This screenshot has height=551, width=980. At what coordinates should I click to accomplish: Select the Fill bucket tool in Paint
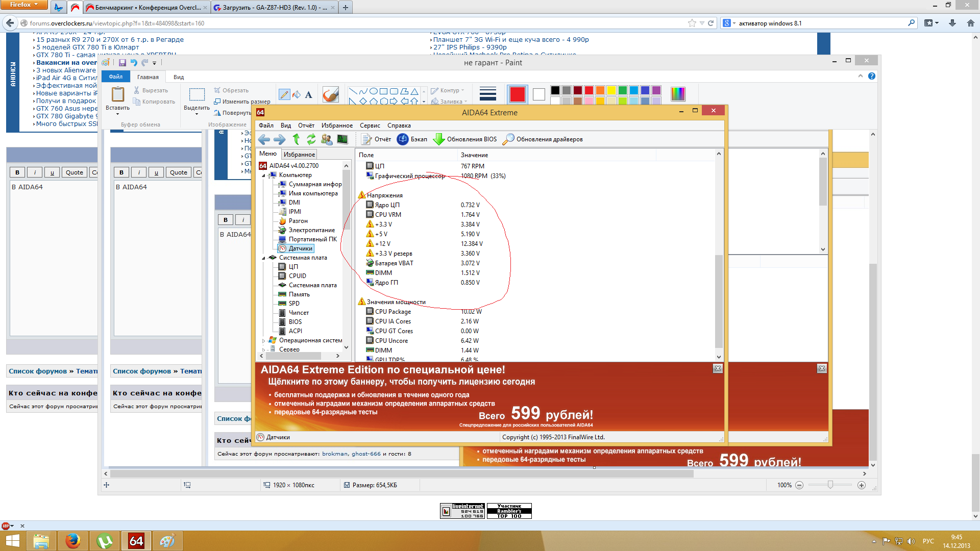(297, 94)
